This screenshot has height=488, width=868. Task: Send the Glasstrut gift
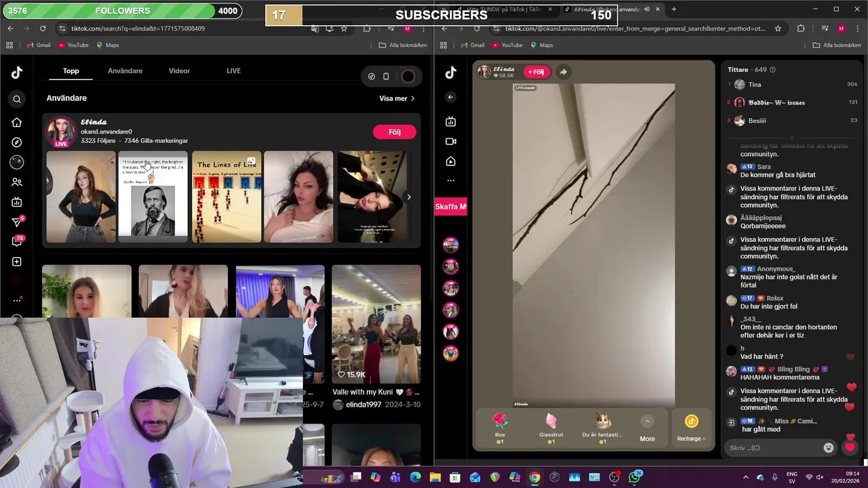pyautogui.click(x=551, y=428)
